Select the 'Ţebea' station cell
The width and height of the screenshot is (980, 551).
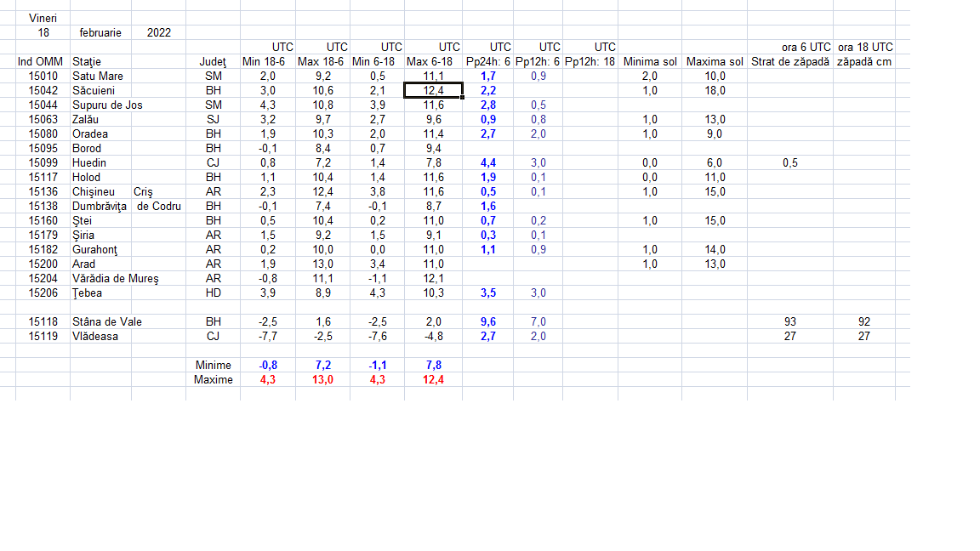tap(87, 293)
